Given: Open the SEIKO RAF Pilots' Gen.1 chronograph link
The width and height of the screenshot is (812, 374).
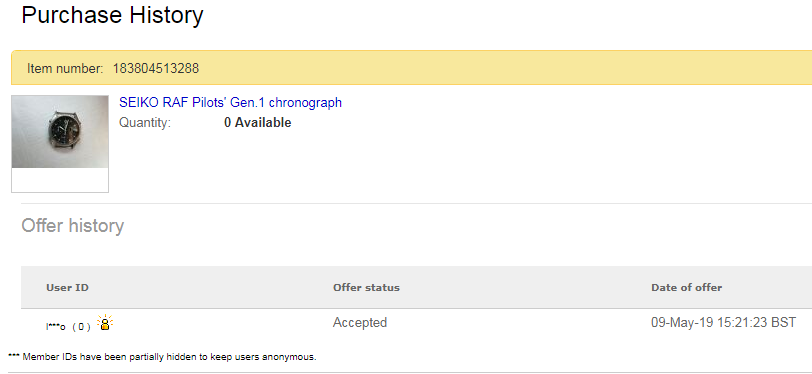Looking at the screenshot, I should point(230,103).
